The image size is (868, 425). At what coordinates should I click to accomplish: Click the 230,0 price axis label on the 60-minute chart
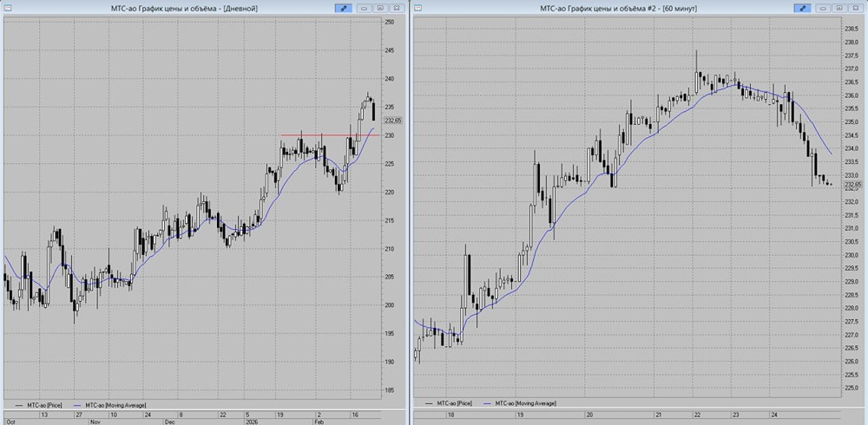pyautogui.click(x=852, y=255)
